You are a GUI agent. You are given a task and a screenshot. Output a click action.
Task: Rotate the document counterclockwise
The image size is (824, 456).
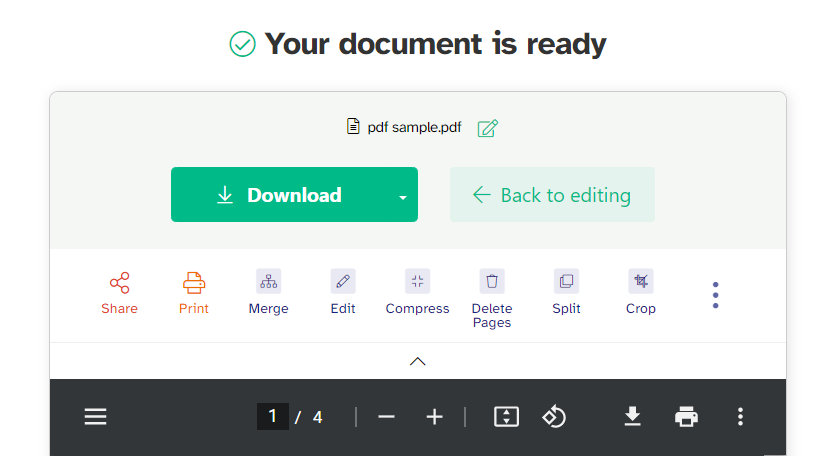554,417
